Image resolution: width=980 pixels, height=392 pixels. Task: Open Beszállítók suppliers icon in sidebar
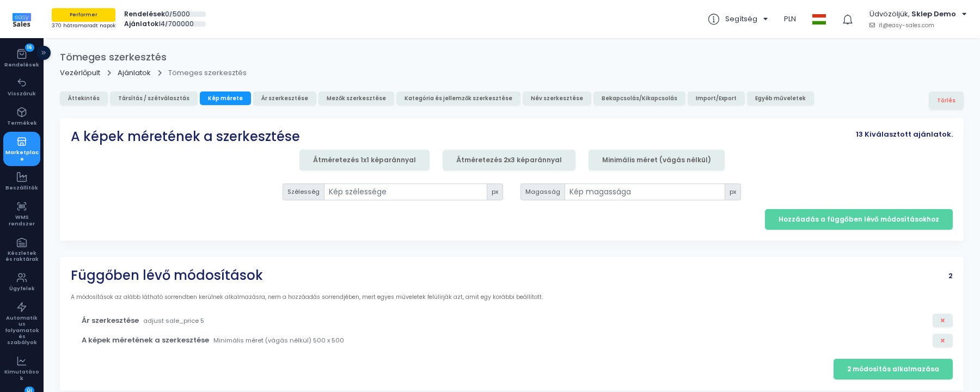pos(22,177)
